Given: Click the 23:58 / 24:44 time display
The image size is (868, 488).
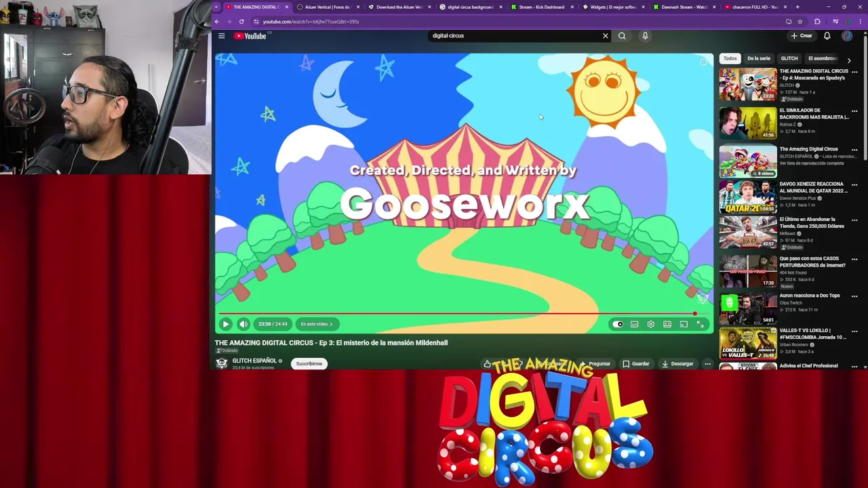Looking at the screenshot, I should click(273, 324).
